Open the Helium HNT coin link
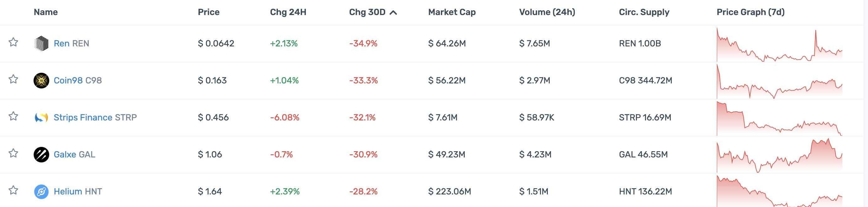868x207 pixels. point(78,192)
